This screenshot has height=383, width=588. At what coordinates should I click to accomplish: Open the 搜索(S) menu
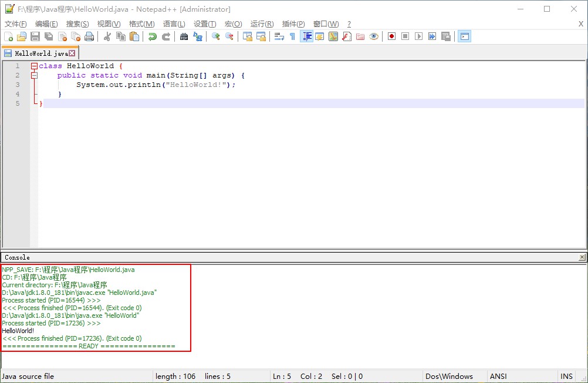tap(77, 24)
